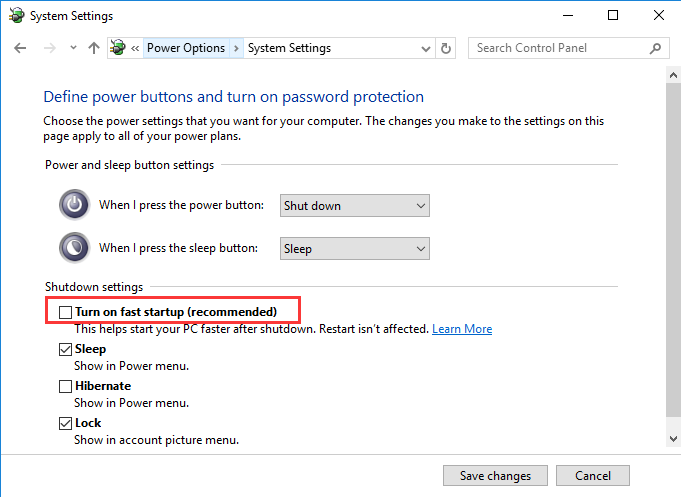Click the Up one level arrow
The width and height of the screenshot is (681, 497).
click(x=94, y=48)
